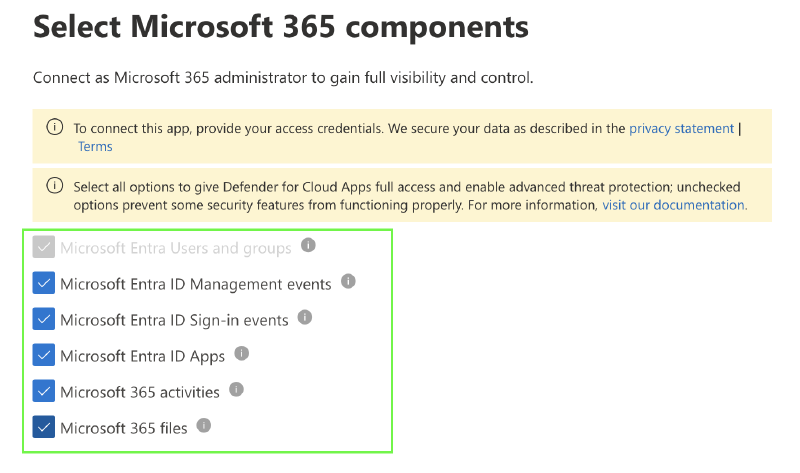
Task: Show info for Microsoft Entra ID Apps
Action: pyautogui.click(x=241, y=353)
